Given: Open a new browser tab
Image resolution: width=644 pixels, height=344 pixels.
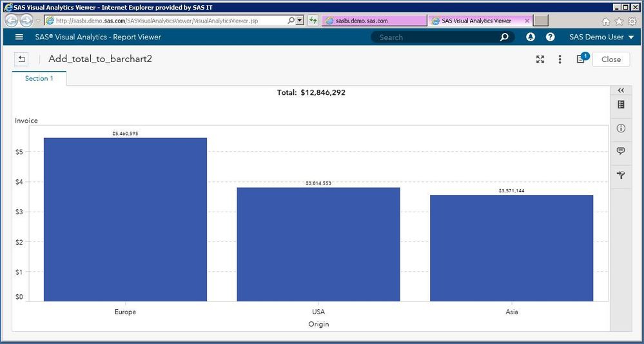Looking at the screenshot, I should (541, 21).
